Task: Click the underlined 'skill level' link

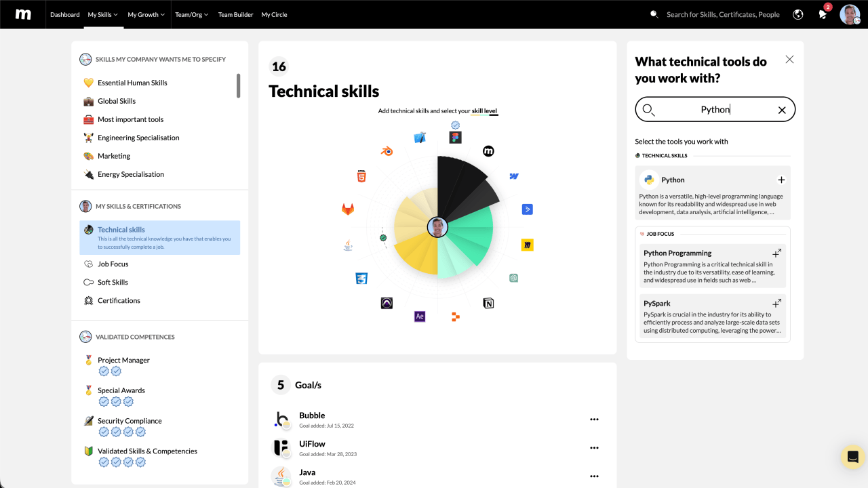Action: tap(485, 110)
